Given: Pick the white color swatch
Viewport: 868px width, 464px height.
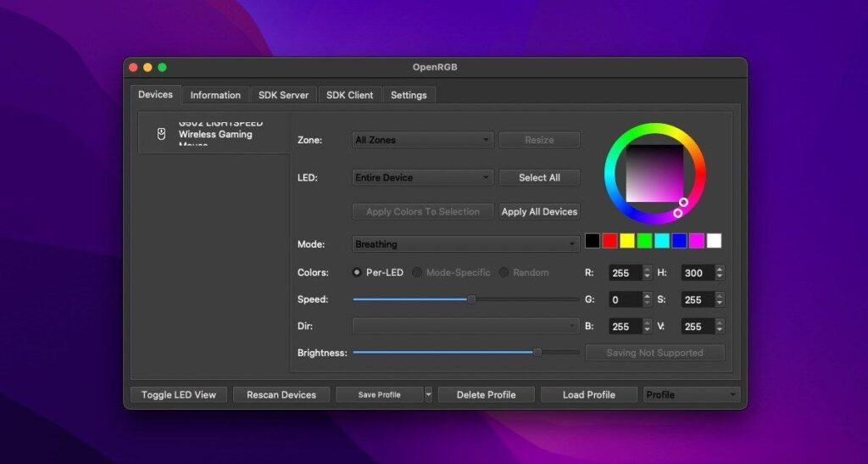Looking at the screenshot, I should (x=714, y=241).
